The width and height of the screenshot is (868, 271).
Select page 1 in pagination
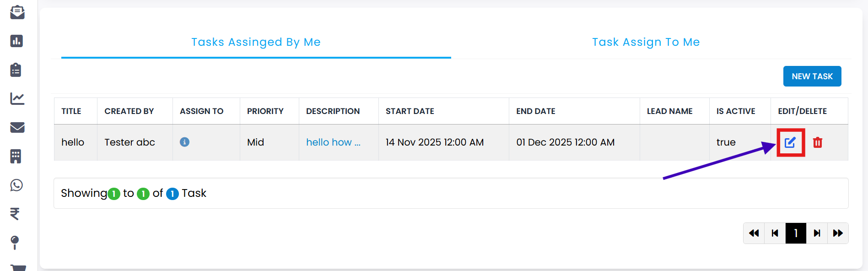(796, 233)
